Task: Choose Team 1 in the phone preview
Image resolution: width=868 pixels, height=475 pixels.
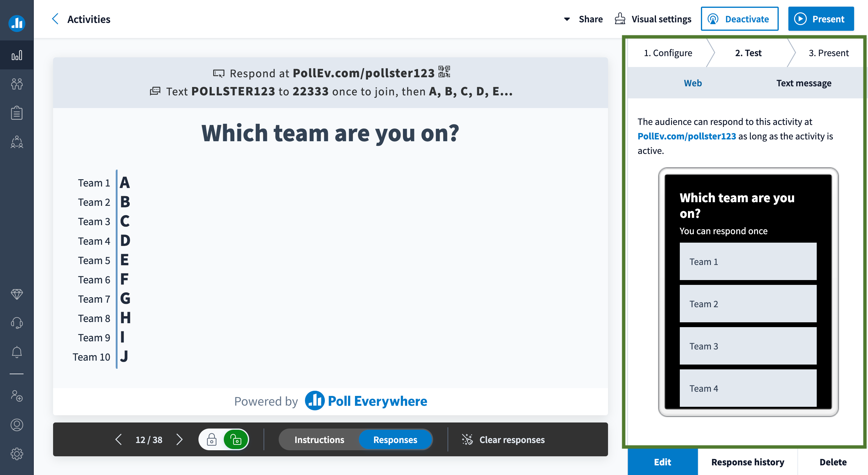Action: pyautogui.click(x=748, y=262)
